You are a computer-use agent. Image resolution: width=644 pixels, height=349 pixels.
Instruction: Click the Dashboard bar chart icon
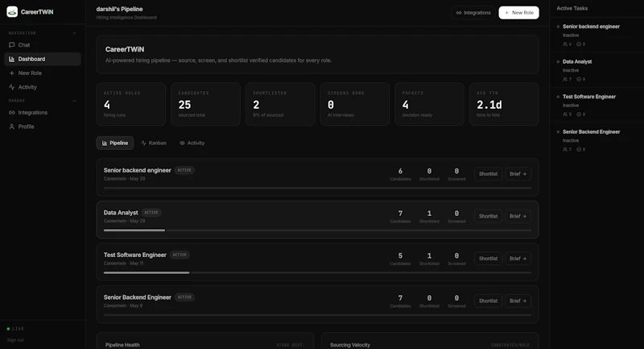click(11, 59)
